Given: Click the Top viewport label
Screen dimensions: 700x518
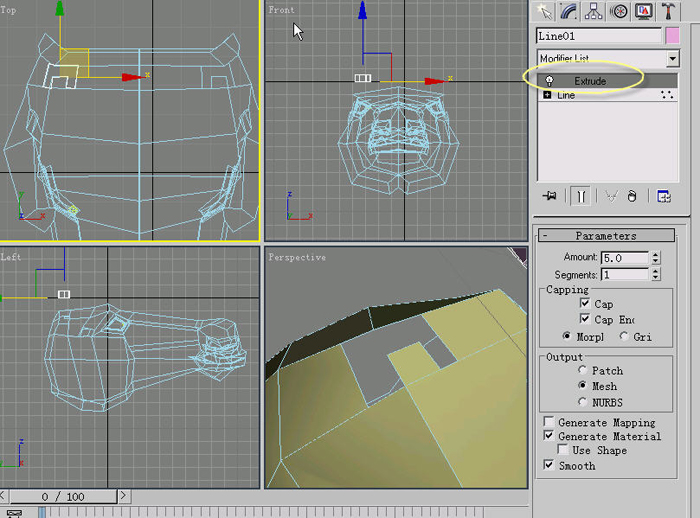Looking at the screenshot, I should pyautogui.click(x=8, y=9).
